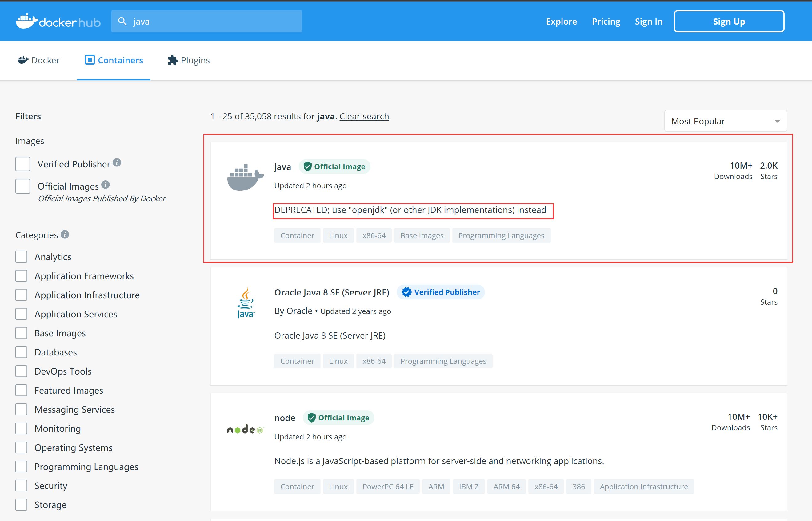Open the Pricing page link
This screenshot has width=812, height=521.
606,21
